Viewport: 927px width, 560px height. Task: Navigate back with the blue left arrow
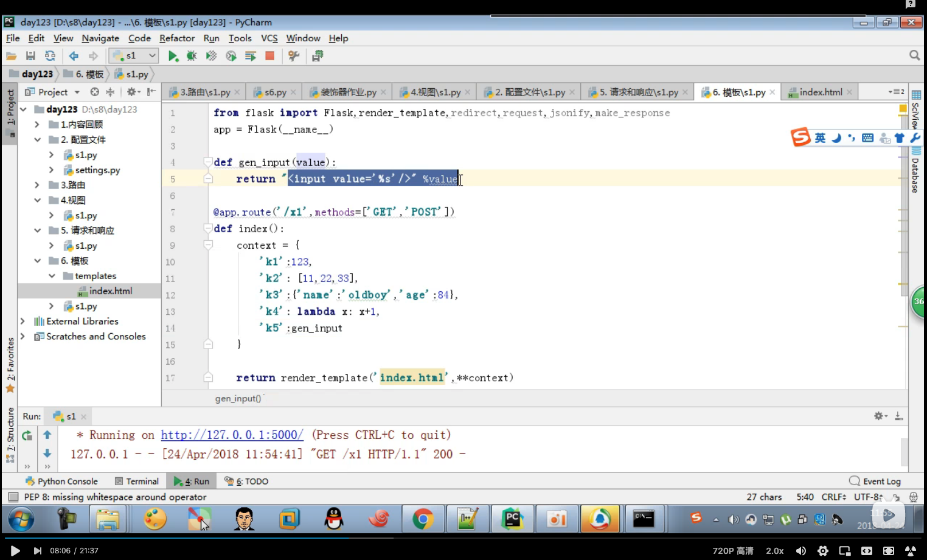(74, 56)
